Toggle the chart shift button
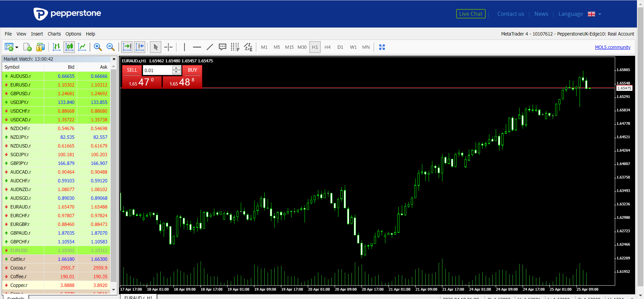This screenshot has width=644, height=299. point(140,47)
